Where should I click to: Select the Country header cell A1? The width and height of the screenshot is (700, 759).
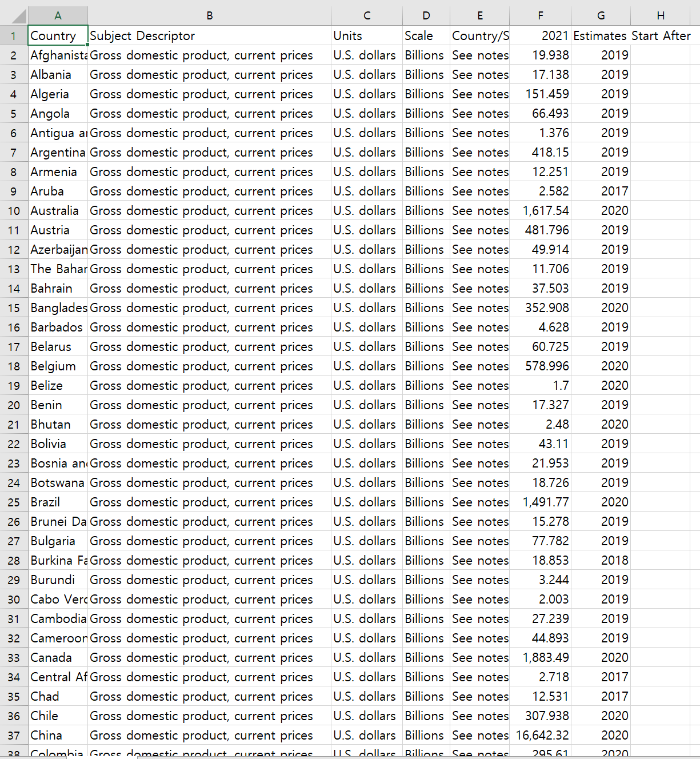click(58, 35)
